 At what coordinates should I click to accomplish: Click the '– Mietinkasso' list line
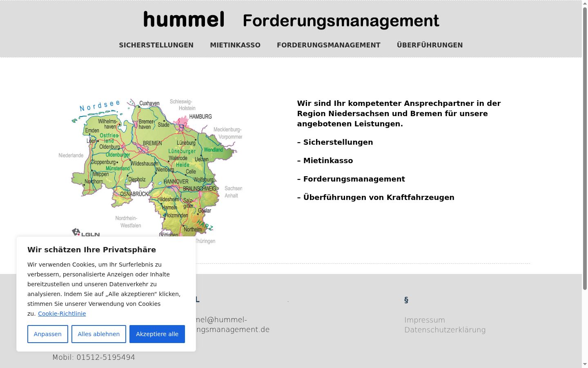(325, 160)
